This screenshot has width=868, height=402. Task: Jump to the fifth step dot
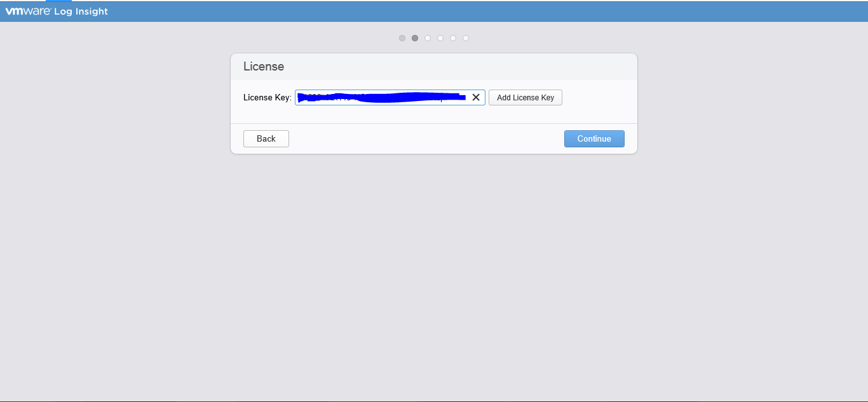tap(453, 38)
